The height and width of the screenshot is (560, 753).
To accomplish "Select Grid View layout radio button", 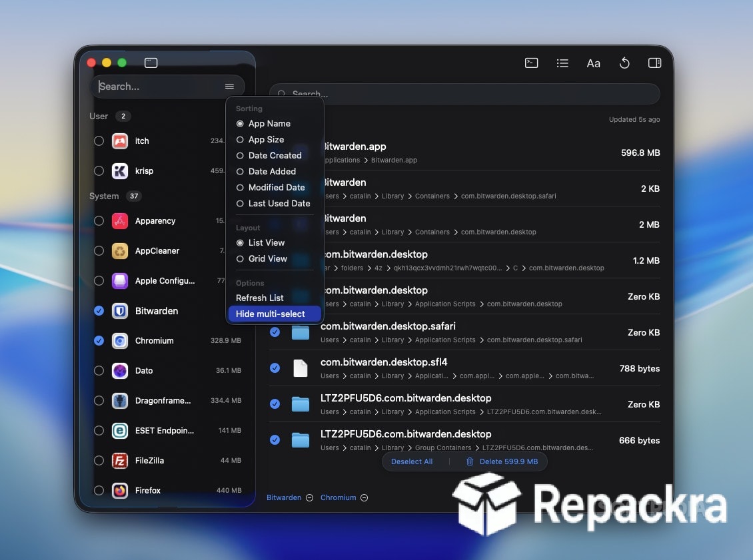I will click(240, 258).
